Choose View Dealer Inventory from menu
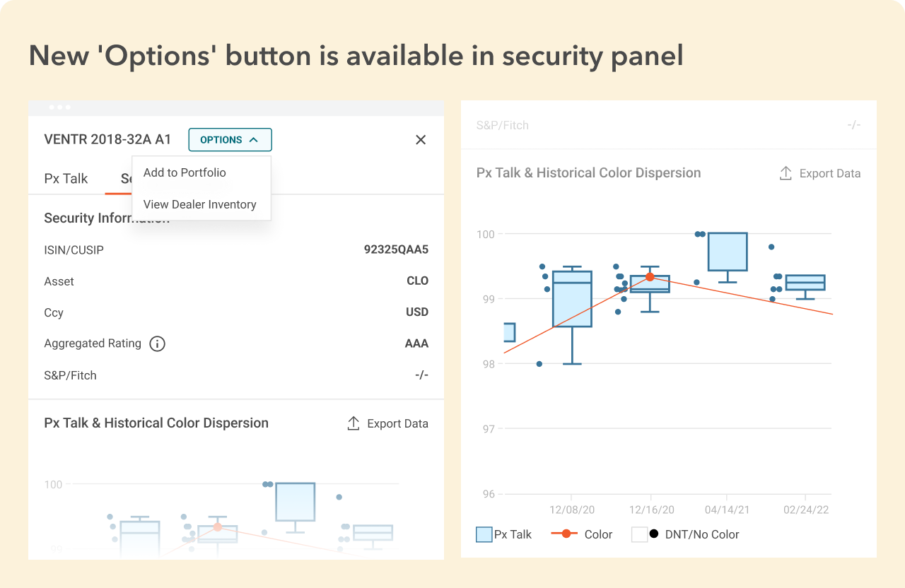905x588 pixels. coord(199,204)
